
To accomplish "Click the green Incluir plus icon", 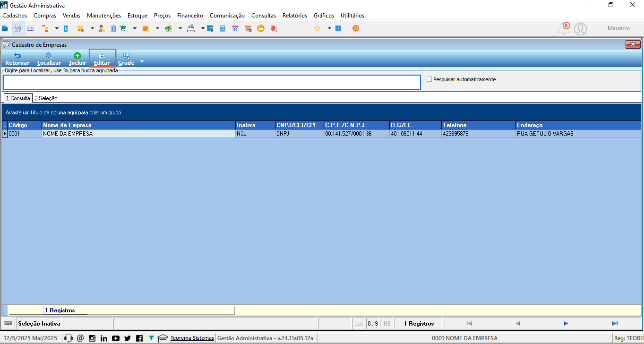I will point(77,56).
